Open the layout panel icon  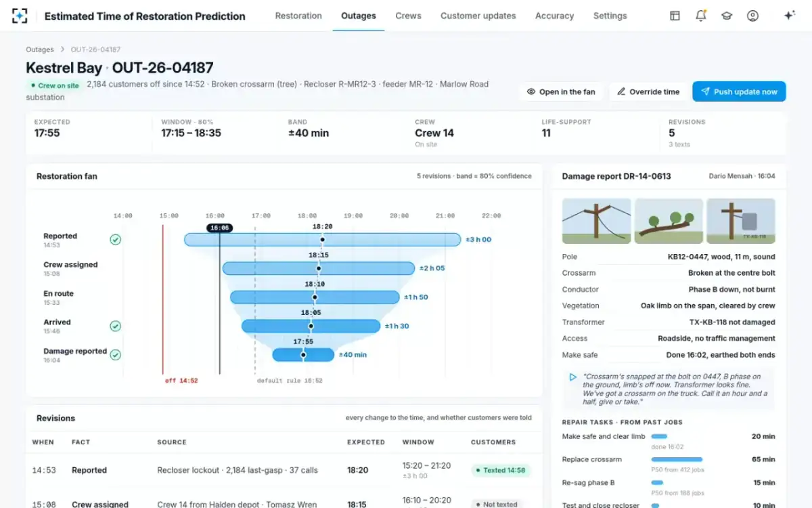point(675,16)
